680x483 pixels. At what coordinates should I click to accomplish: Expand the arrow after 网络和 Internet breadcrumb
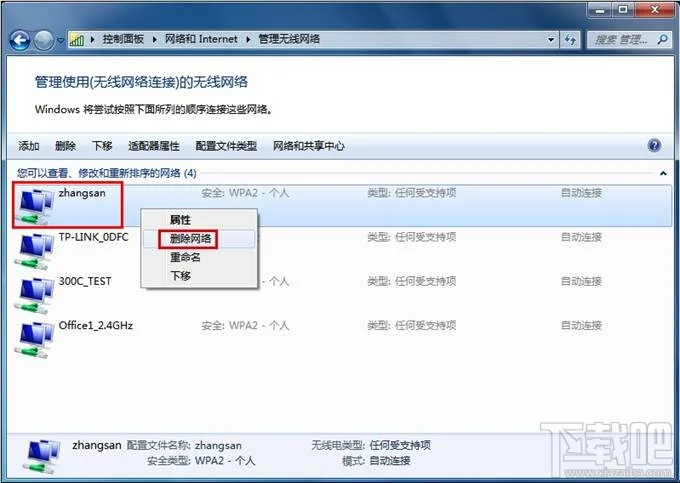(x=248, y=39)
